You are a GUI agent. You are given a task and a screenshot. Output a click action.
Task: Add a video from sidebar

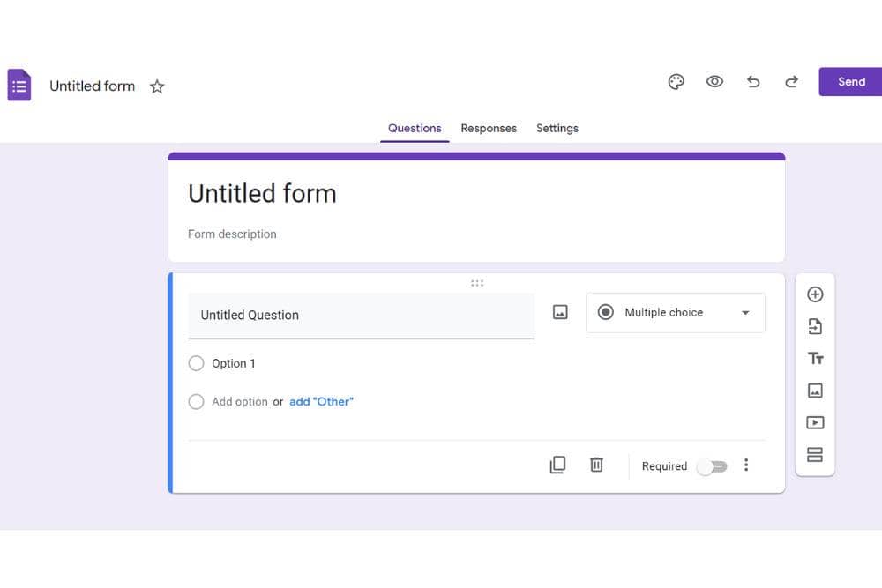tap(815, 422)
